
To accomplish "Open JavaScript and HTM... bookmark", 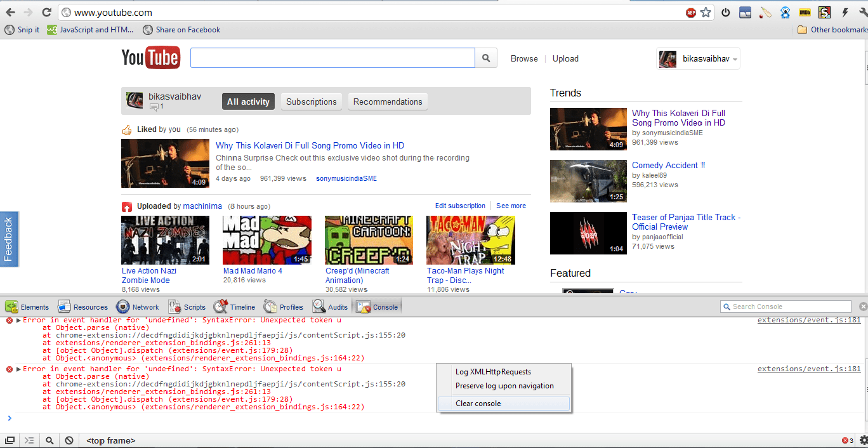I will (91, 30).
